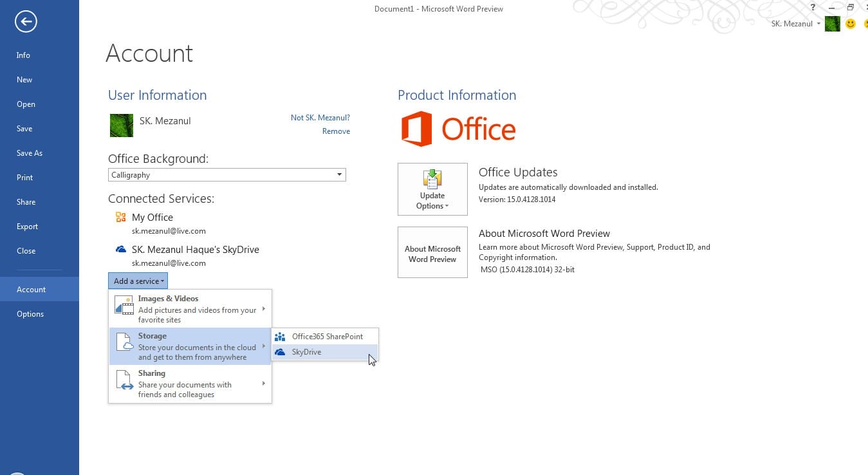Viewport: 868px width, 475px height.
Task: Click the SK. Mezanul user name text
Action: [165, 121]
